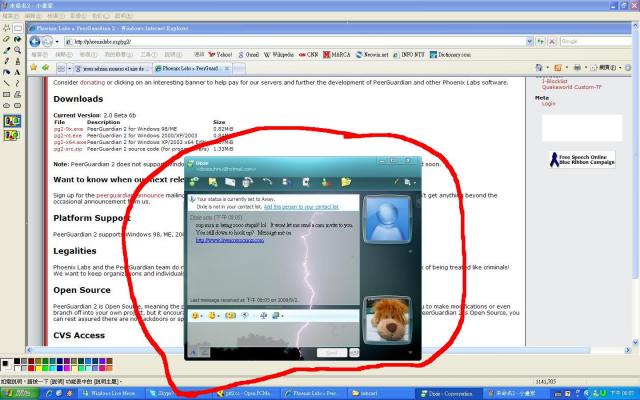
Task: Open IE recent pages dropdown arrow
Action: coord(57,42)
